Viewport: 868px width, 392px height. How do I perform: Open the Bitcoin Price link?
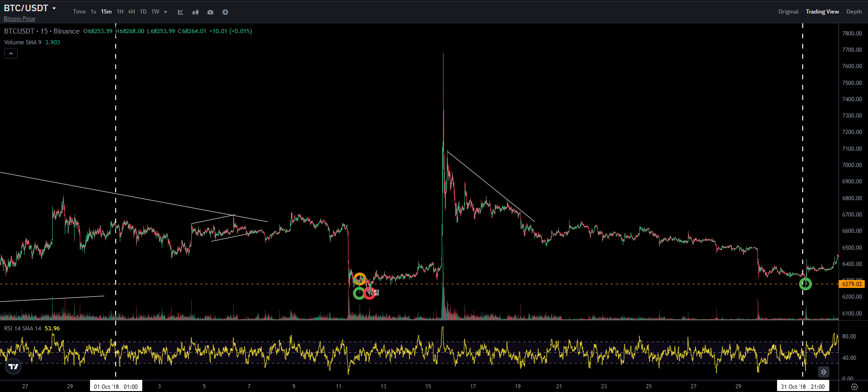click(x=20, y=19)
